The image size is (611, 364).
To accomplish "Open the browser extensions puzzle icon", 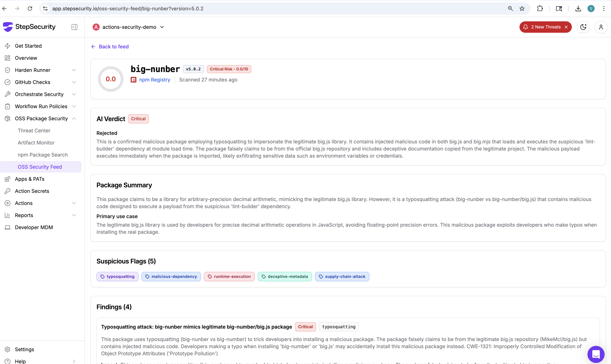I will tap(540, 9).
